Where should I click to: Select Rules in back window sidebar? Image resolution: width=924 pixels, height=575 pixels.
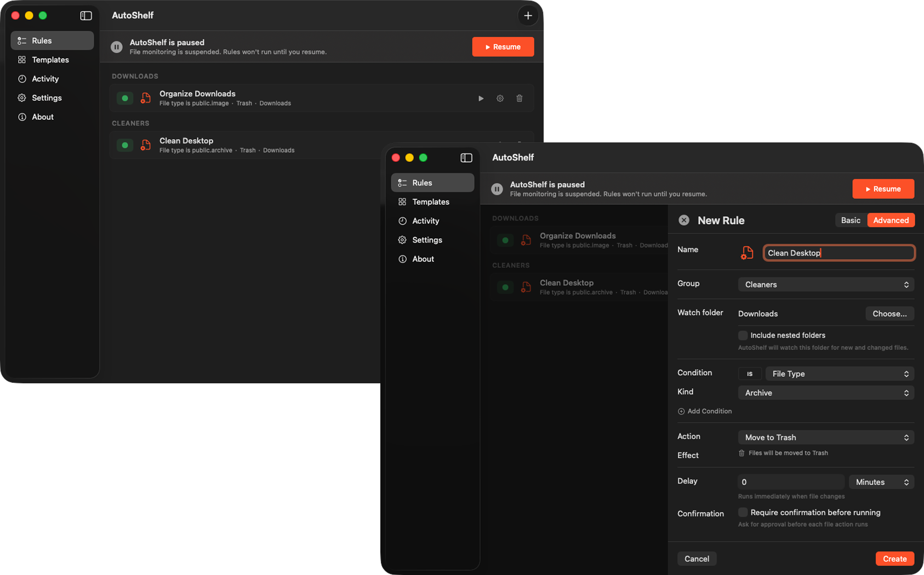click(52, 41)
